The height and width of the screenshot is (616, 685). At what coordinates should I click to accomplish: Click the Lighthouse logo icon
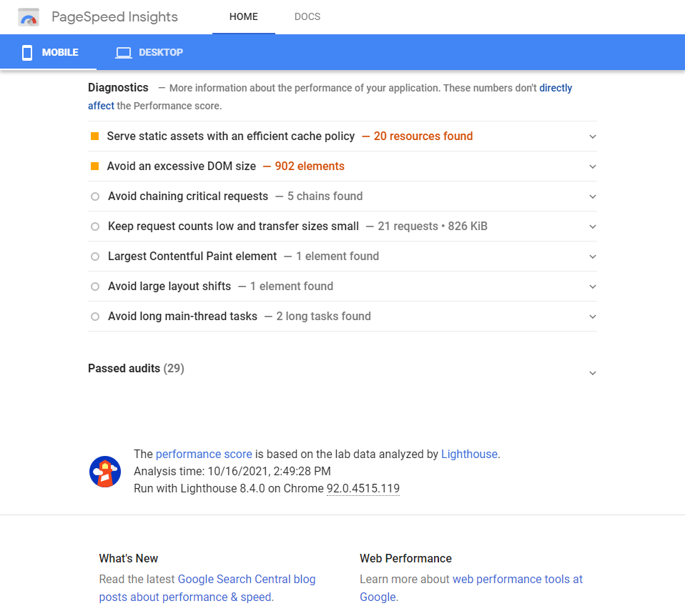[105, 472]
